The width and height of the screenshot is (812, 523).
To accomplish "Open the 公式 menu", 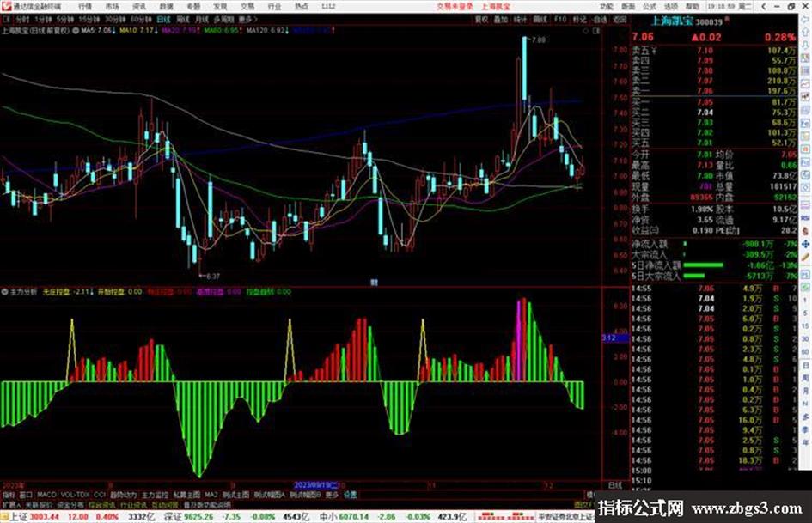I will coord(650,6).
